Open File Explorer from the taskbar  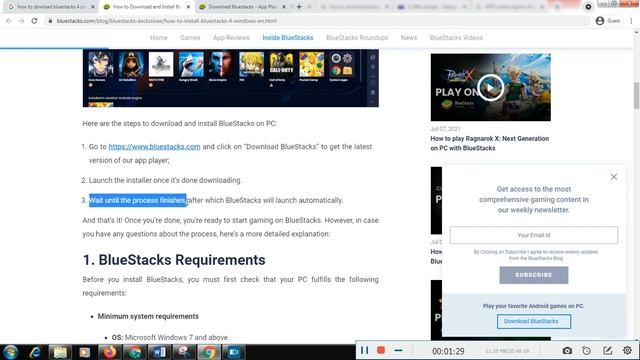pos(60,352)
